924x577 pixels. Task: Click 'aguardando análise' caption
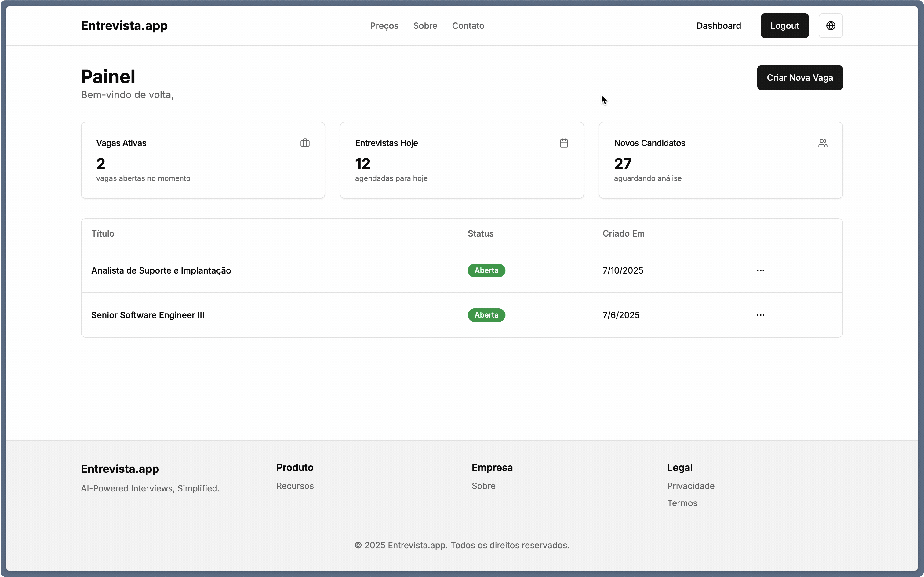click(x=648, y=178)
